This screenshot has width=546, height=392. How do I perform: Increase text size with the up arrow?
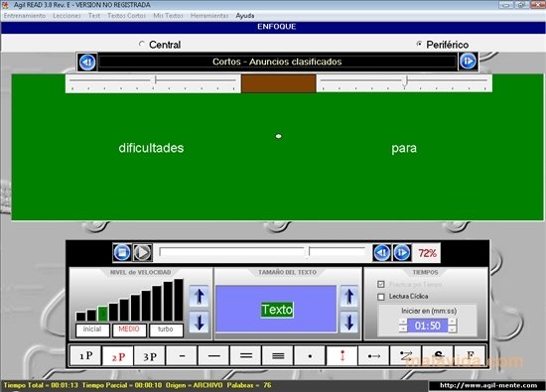(x=348, y=297)
